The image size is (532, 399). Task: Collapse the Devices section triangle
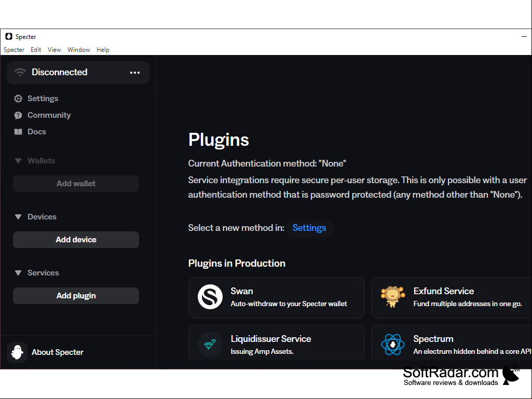coord(18,217)
